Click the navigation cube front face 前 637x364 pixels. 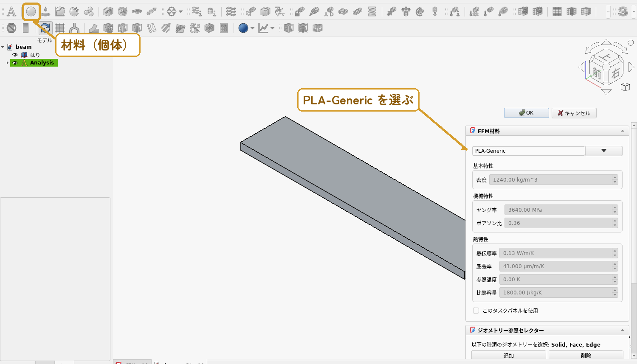(597, 74)
